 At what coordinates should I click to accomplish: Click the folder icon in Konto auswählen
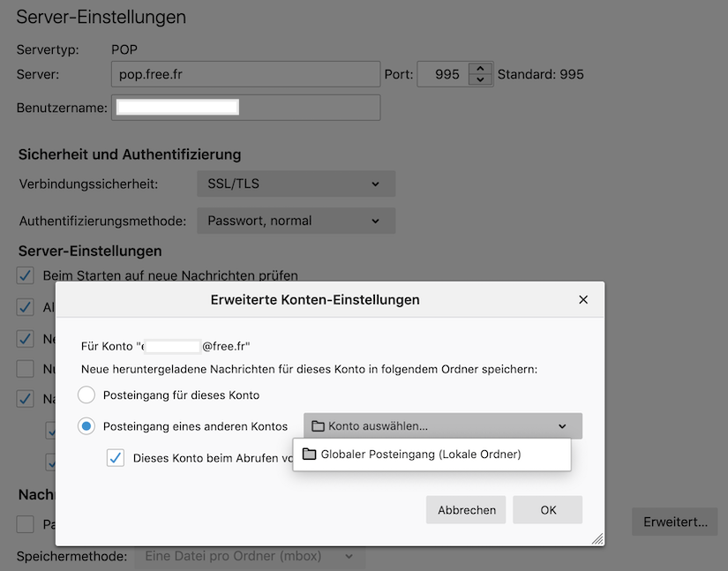pyautogui.click(x=319, y=426)
